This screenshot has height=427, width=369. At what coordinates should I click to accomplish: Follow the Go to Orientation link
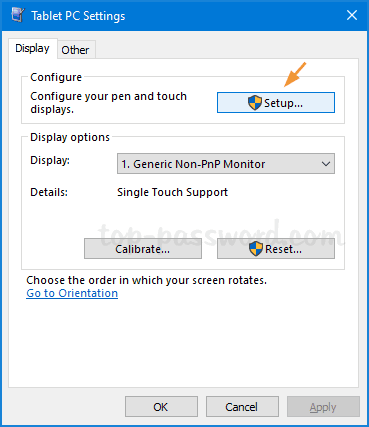point(72,293)
